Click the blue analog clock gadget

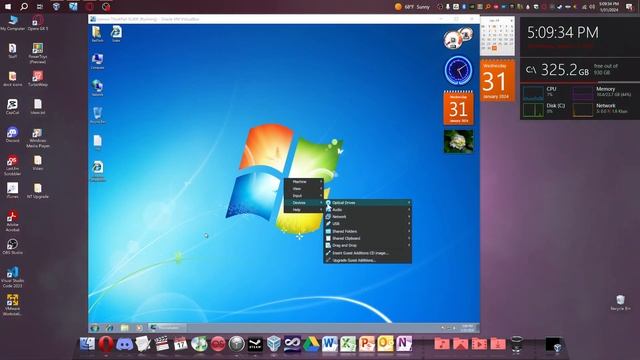tap(458, 71)
